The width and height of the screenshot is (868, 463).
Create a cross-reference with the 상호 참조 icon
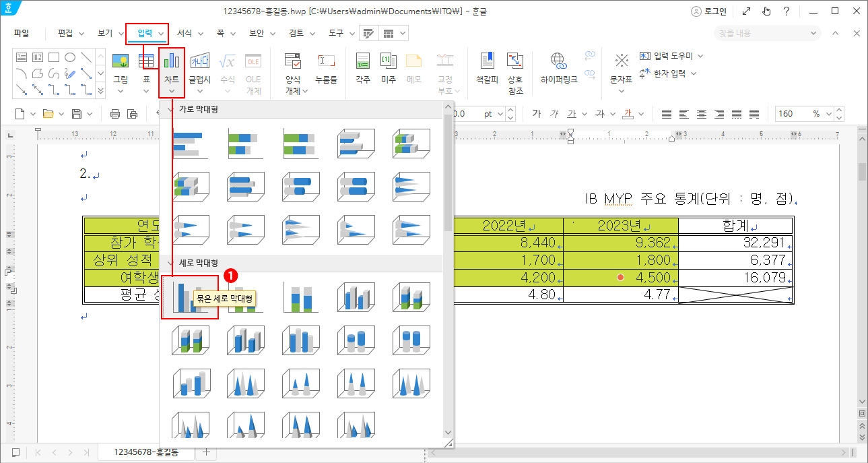tap(515, 67)
